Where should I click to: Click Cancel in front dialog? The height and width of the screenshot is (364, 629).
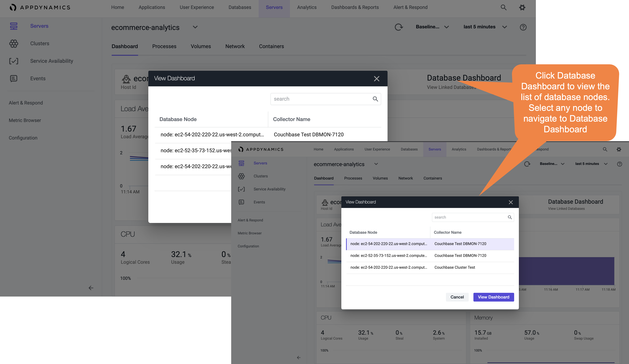point(457,297)
